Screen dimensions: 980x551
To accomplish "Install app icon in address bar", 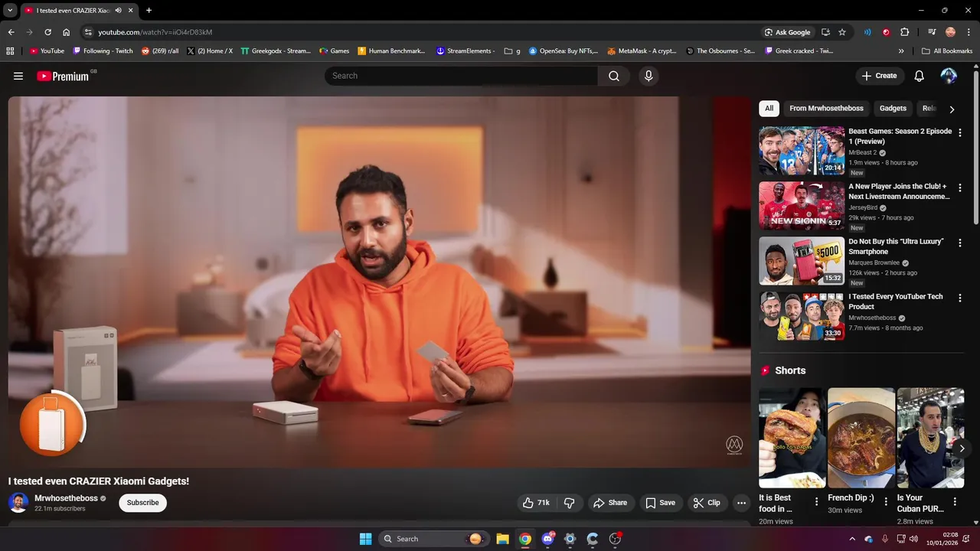I will click(825, 32).
